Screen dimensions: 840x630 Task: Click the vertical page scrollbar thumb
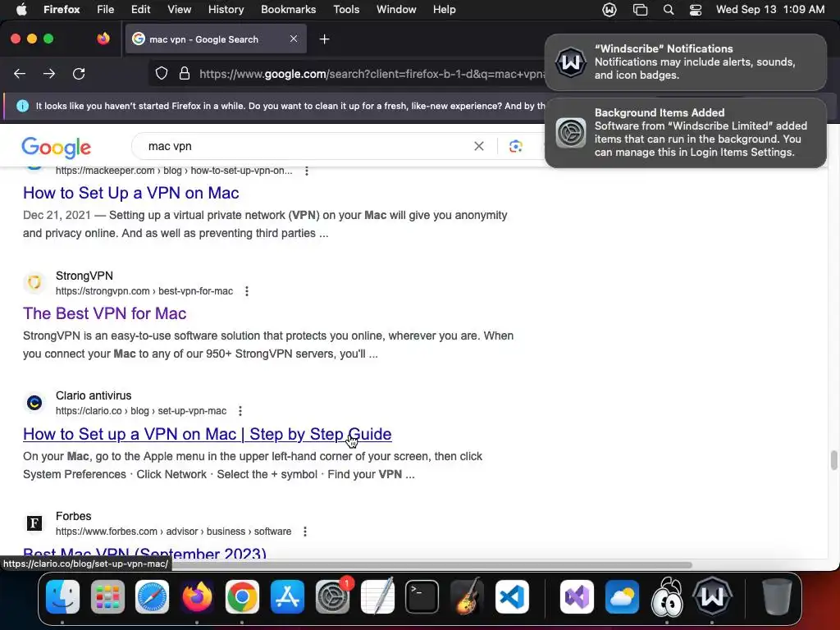833,460
